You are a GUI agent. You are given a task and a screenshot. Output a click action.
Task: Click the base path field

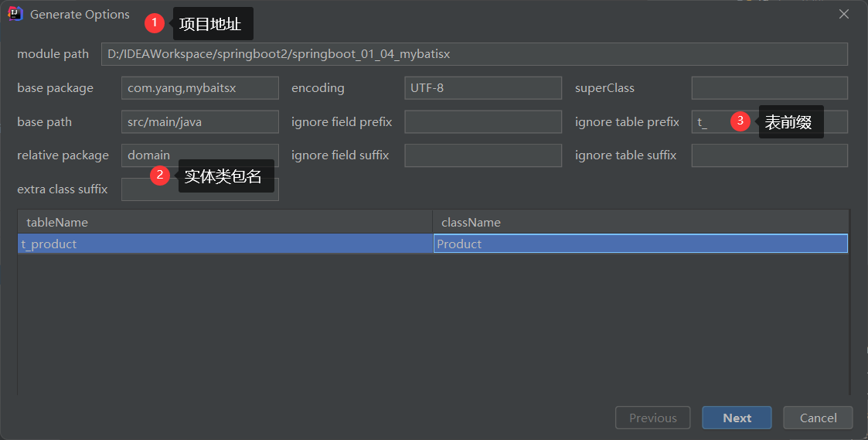tap(199, 122)
